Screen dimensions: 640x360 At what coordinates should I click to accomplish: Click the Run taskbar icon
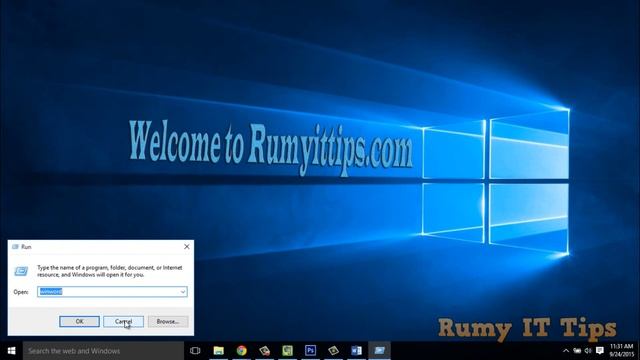point(380,351)
